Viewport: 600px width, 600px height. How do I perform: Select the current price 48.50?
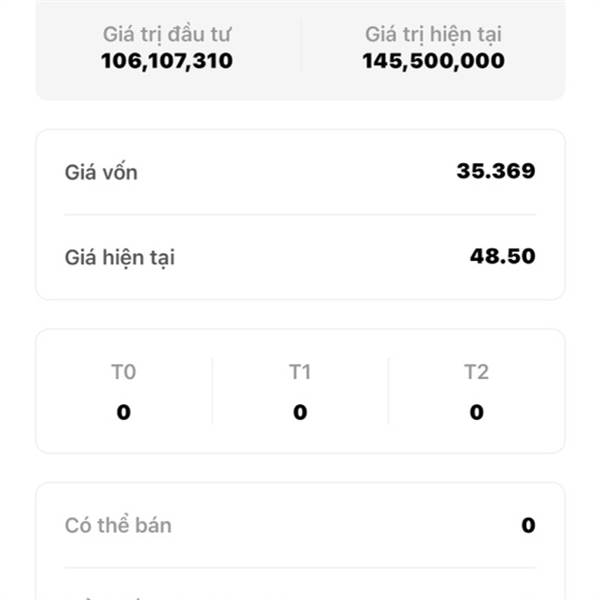(x=502, y=256)
